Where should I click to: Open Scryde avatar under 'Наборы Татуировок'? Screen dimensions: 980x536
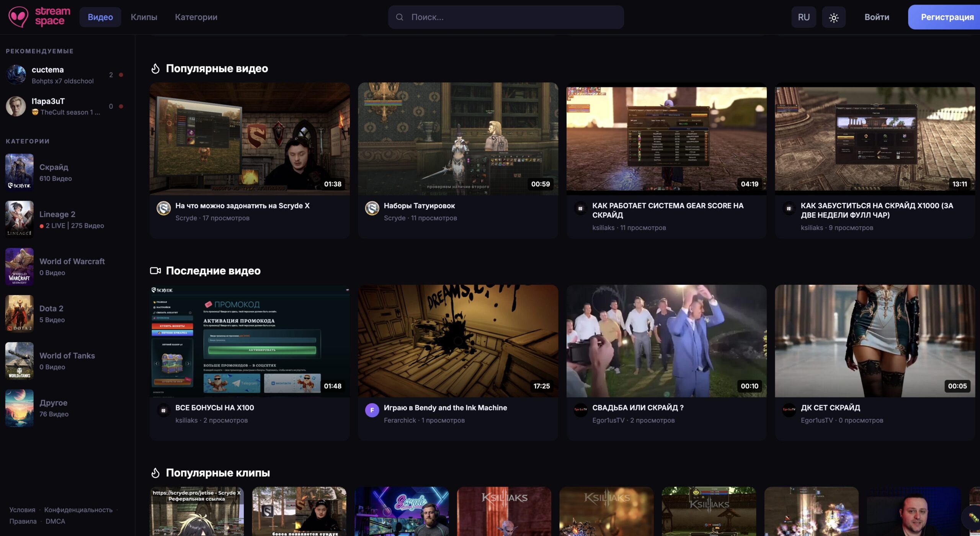[x=372, y=208]
